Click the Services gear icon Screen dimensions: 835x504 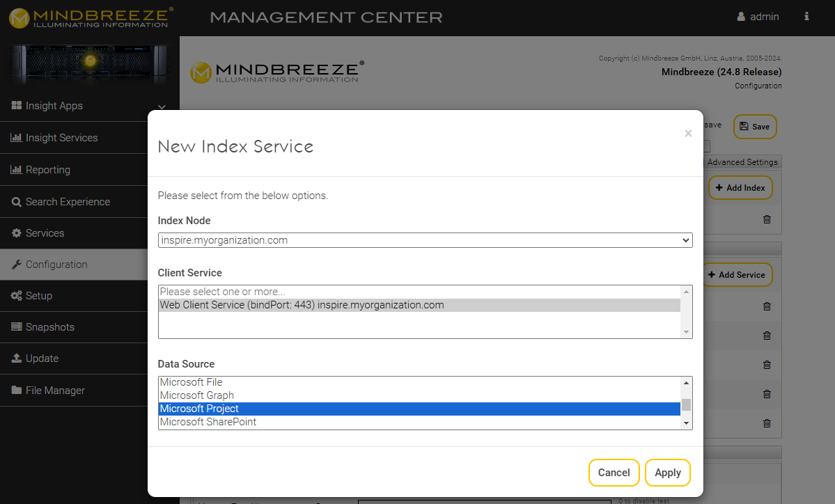17,233
